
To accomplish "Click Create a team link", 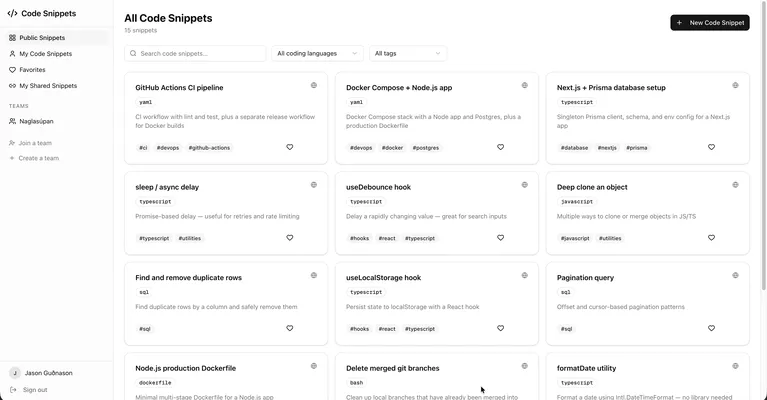I will pos(38,158).
